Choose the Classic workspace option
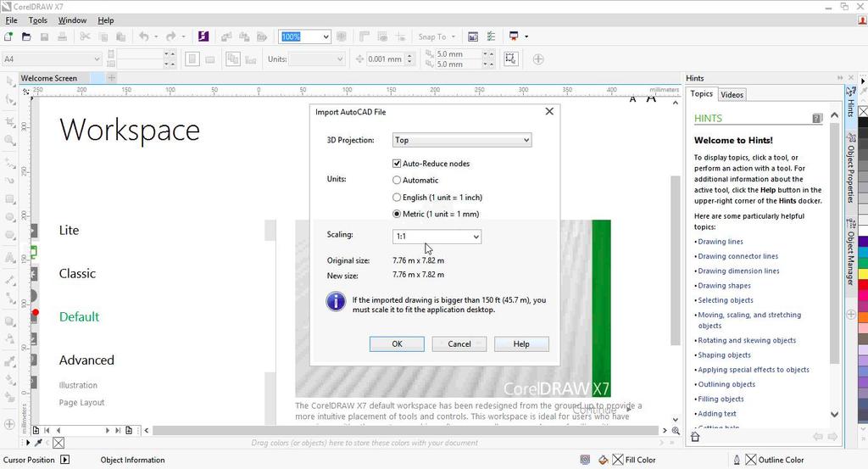The image size is (868, 469). point(77,274)
